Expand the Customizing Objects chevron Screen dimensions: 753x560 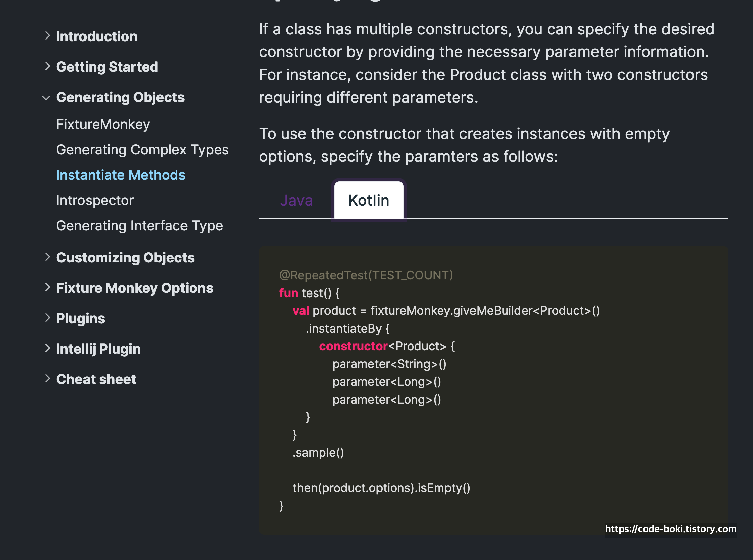pyautogui.click(x=48, y=257)
